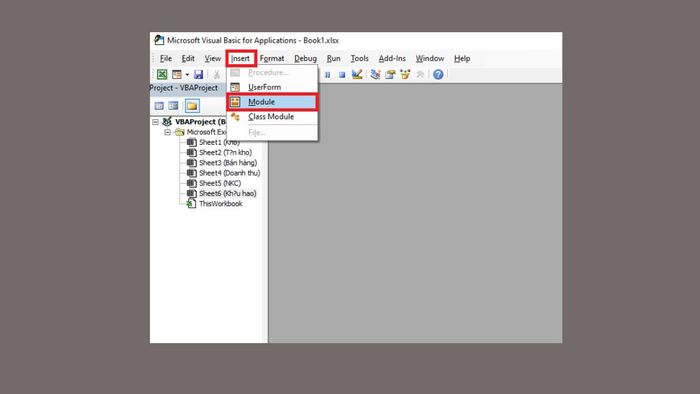Viewport: 700px width, 394px height.
Task: Click the View Code icon in Project panel
Action: coord(159,106)
